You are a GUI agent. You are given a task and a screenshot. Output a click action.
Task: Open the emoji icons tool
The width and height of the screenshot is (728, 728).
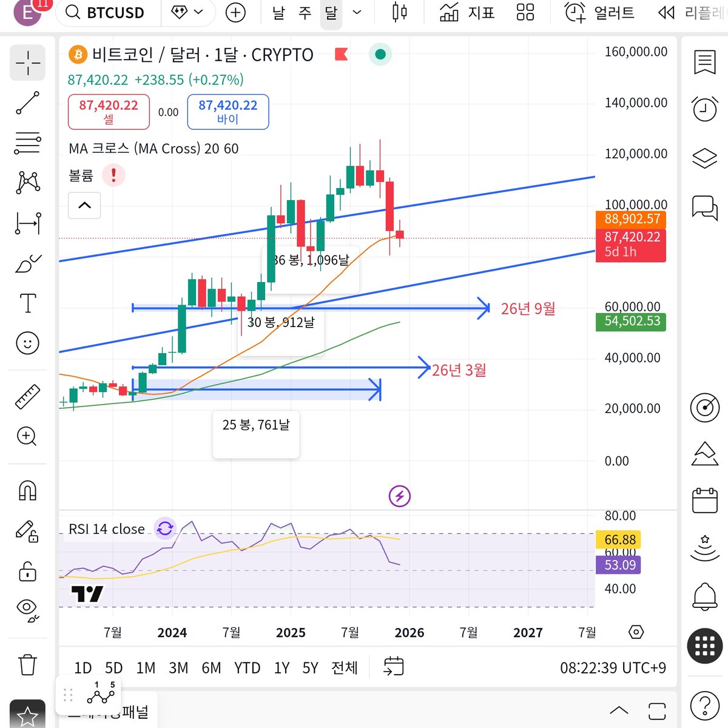27,343
